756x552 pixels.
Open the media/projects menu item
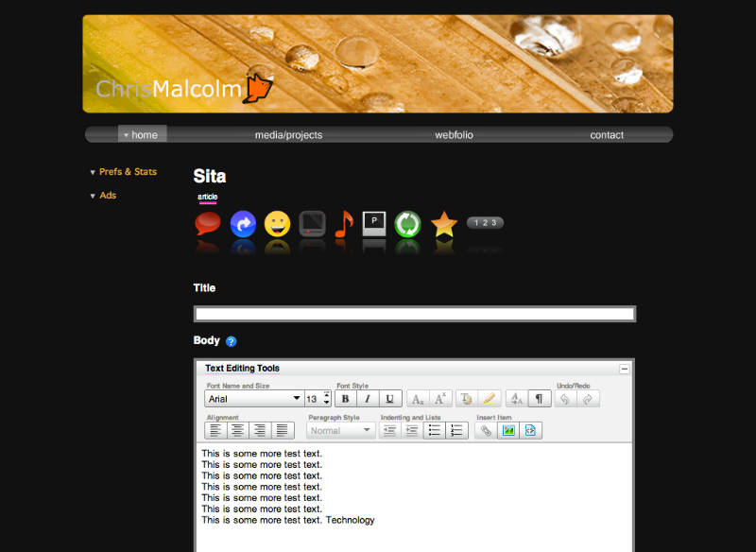click(288, 135)
